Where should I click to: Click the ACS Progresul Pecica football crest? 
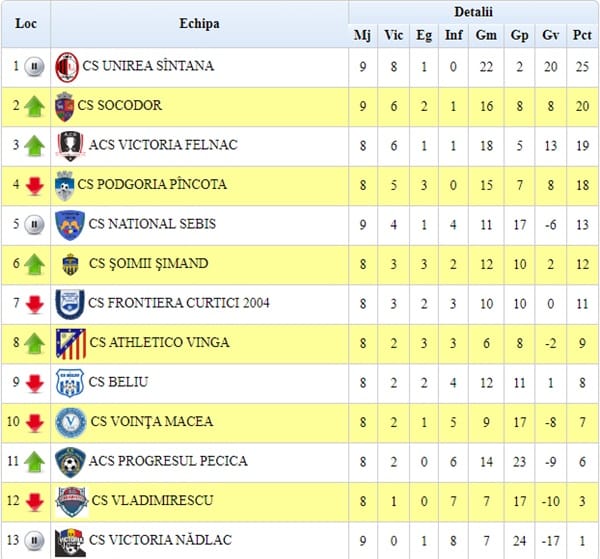click(x=70, y=462)
